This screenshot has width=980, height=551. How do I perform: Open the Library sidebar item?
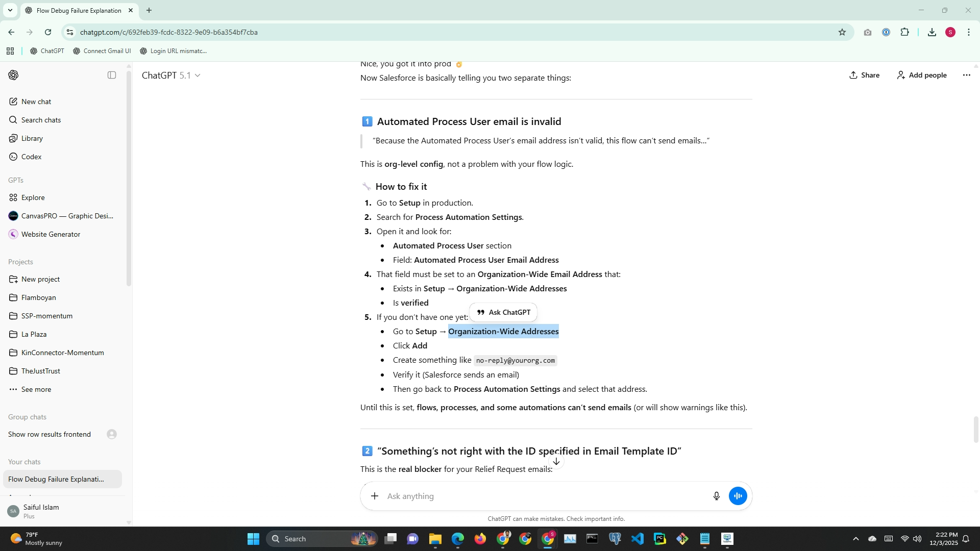pos(32,138)
